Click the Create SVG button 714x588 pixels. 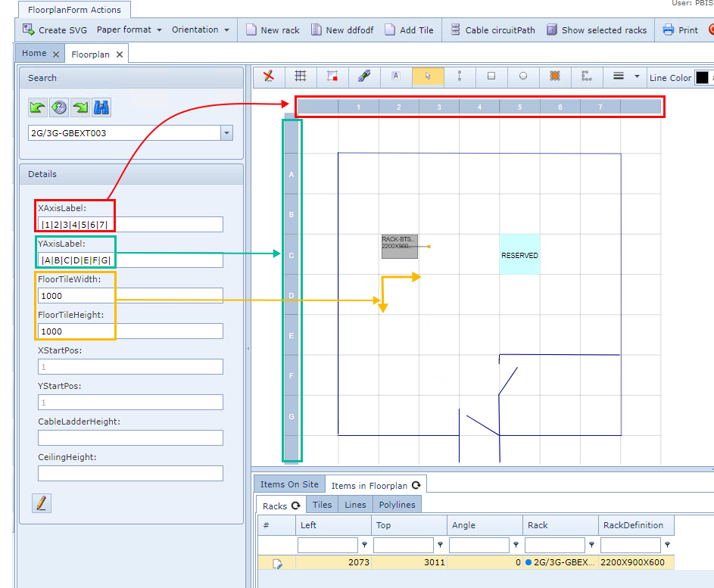point(54,30)
